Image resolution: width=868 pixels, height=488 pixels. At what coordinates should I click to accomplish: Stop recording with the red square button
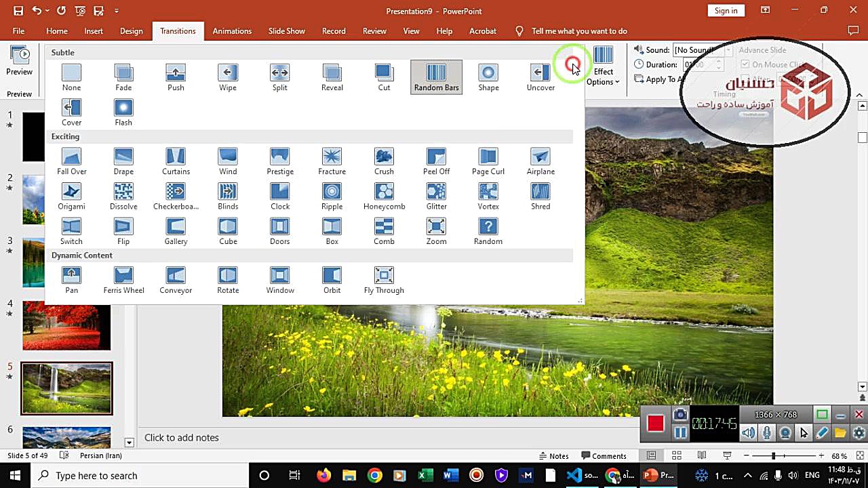pos(655,424)
